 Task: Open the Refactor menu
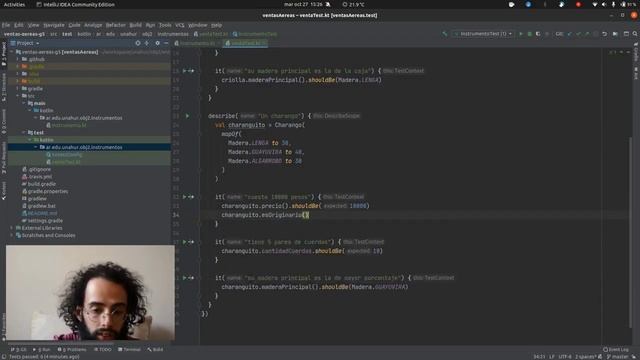[x=116, y=25]
